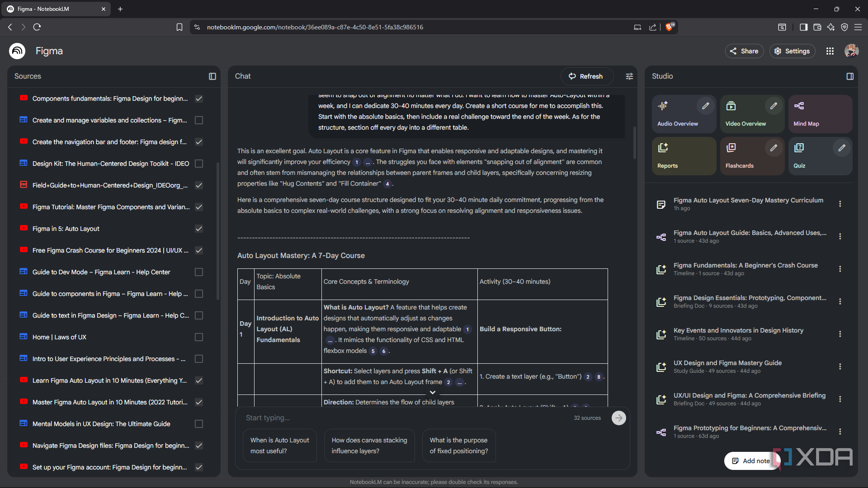Check Home | Laws of UX source

[199, 337]
